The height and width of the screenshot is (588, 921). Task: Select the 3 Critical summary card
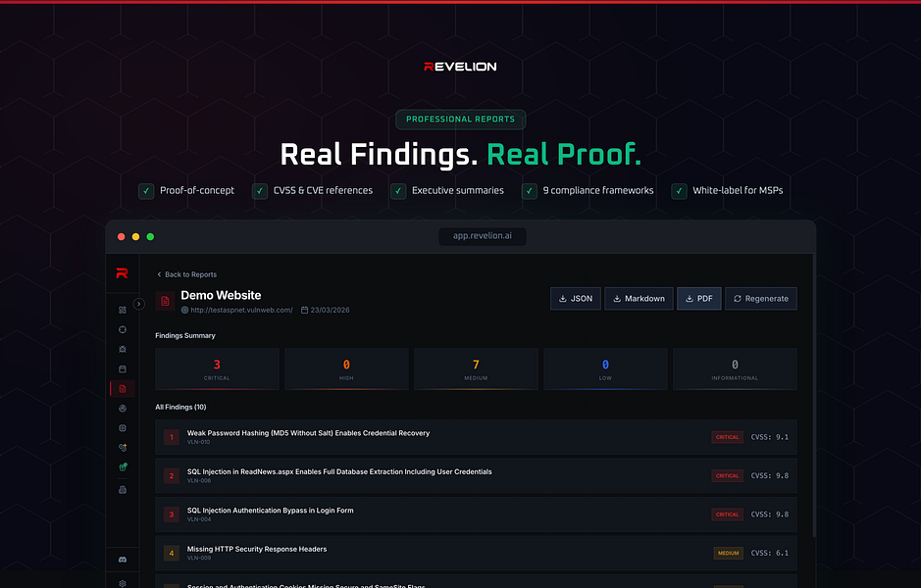tap(217, 369)
